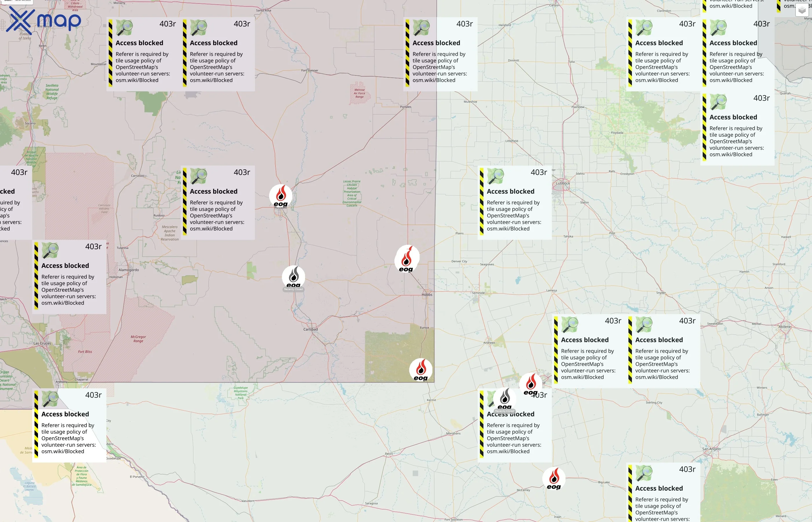The image size is (812, 522).
Task: Click the Eunice town label
Action: [x=424, y=327]
